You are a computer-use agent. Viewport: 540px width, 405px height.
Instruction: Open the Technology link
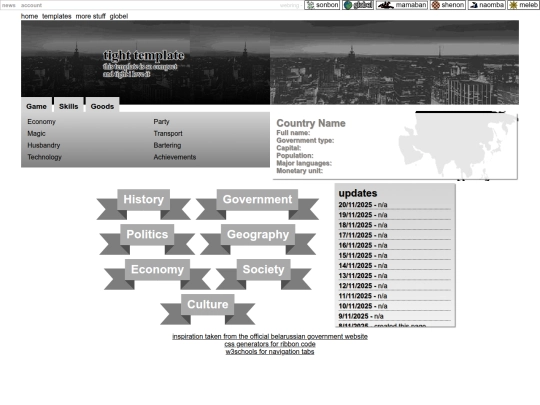(44, 157)
